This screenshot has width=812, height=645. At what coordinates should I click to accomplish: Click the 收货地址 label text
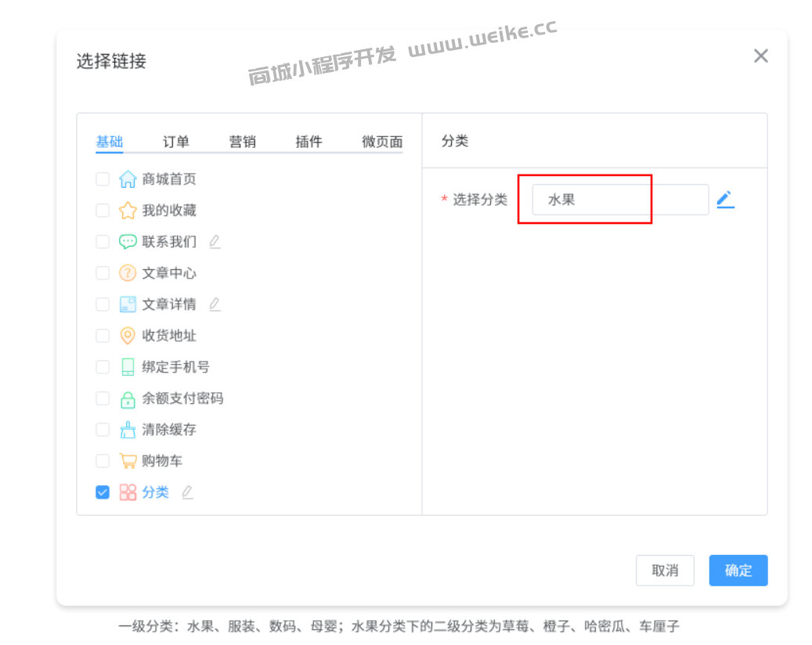[169, 336]
